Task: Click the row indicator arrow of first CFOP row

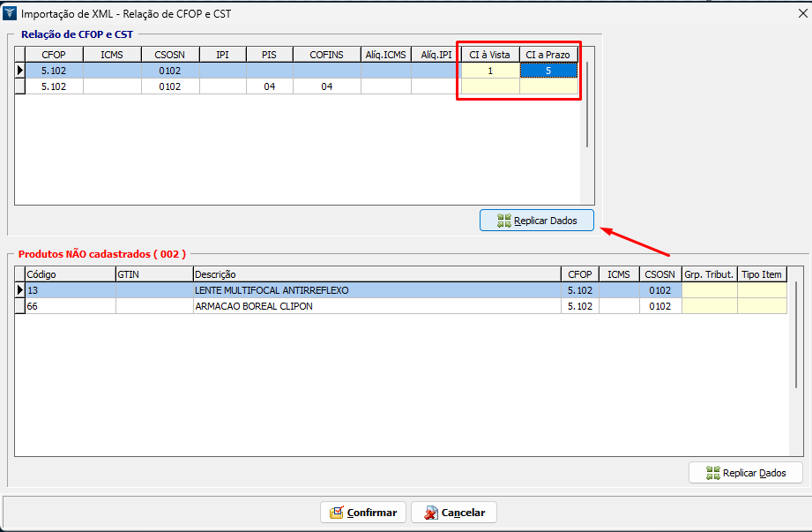Action: pos(20,71)
